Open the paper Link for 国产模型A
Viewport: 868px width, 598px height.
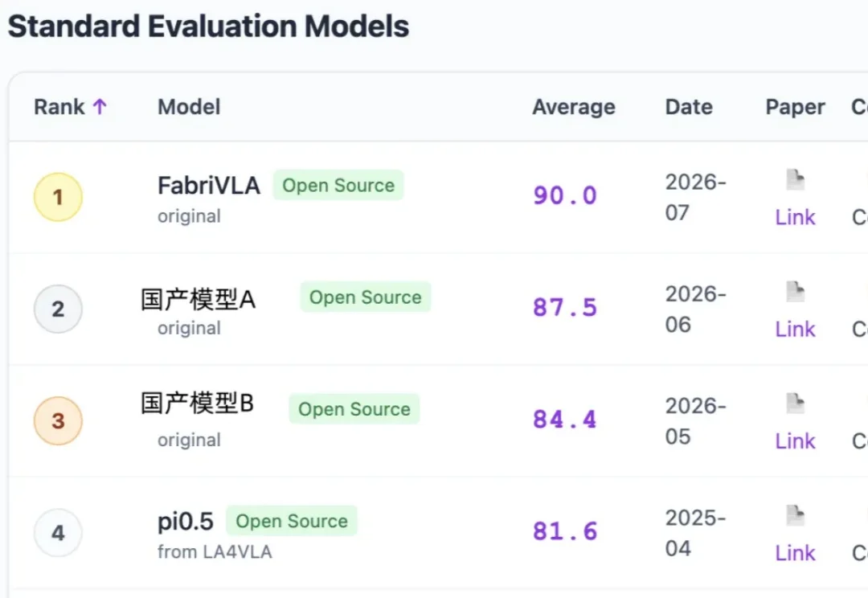pos(796,329)
